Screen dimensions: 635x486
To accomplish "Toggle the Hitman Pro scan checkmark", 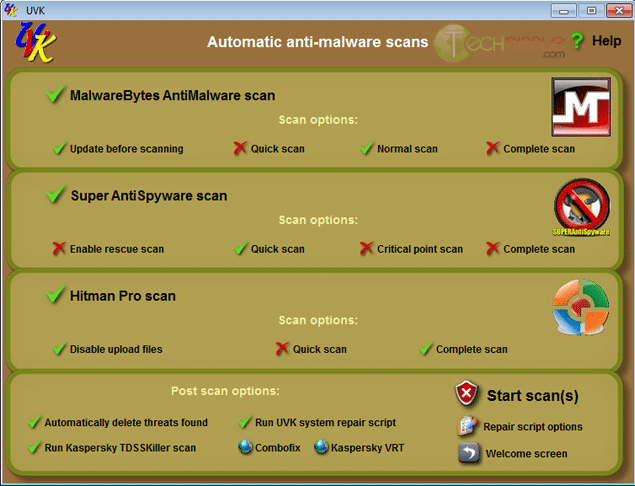I will point(55,294).
